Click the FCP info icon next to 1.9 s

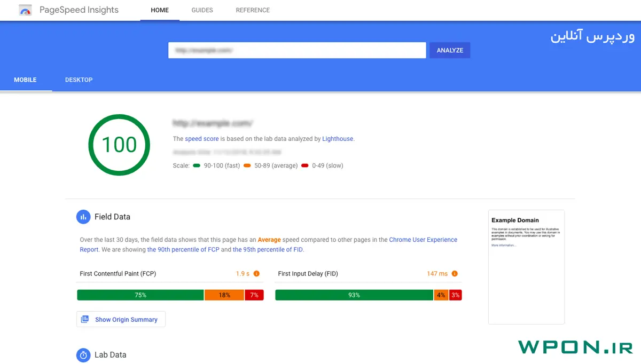coord(256,274)
